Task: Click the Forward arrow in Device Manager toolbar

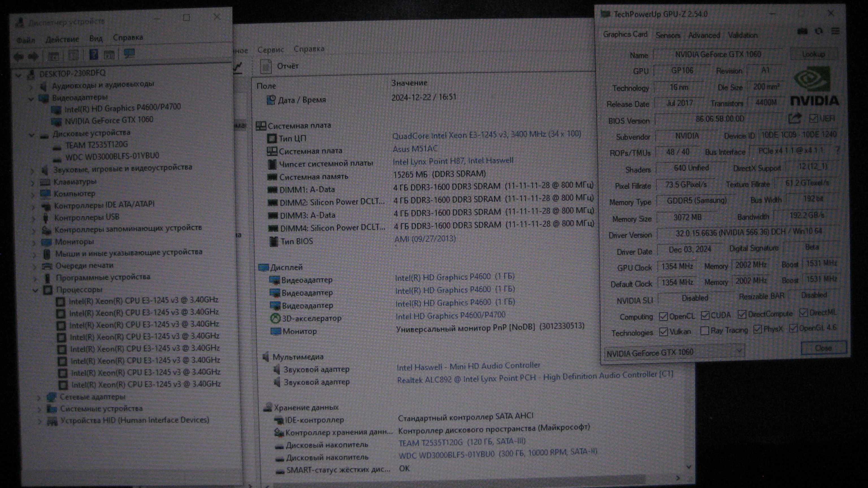Action: pos(33,56)
